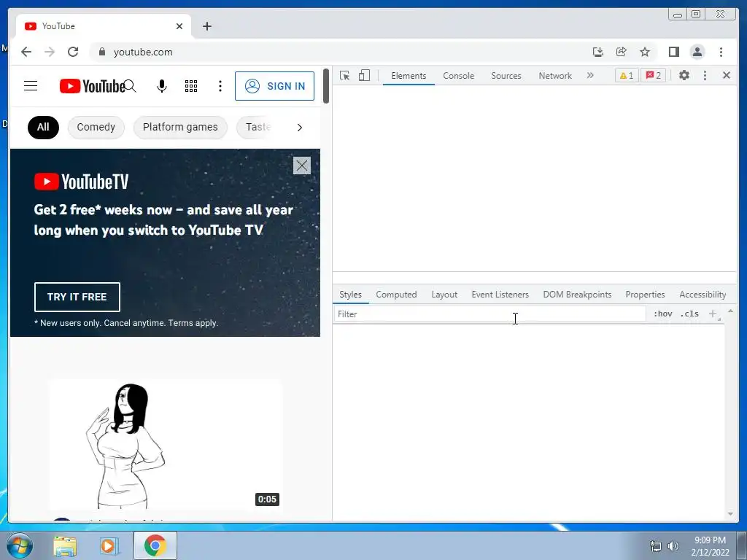Viewport: 747px width, 560px height.
Task: Toggle the .cls element classes button
Action: click(x=690, y=314)
